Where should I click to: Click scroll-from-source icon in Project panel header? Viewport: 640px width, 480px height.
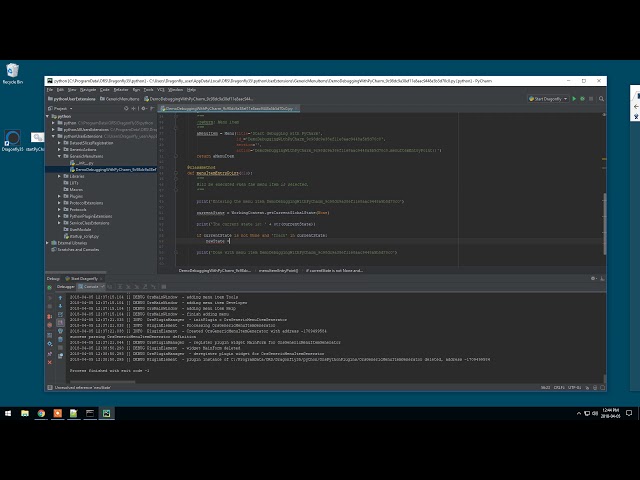126,109
